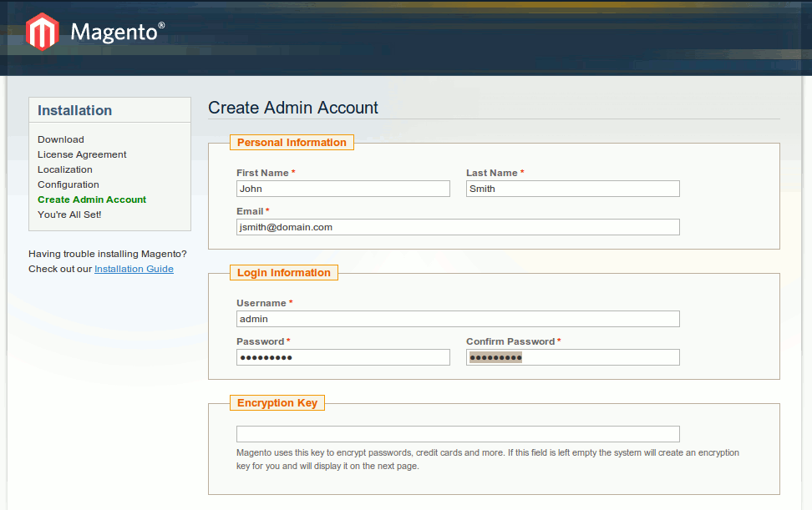The width and height of the screenshot is (812, 510).
Task: Select the Create Admin Account step
Action: click(x=92, y=199)
